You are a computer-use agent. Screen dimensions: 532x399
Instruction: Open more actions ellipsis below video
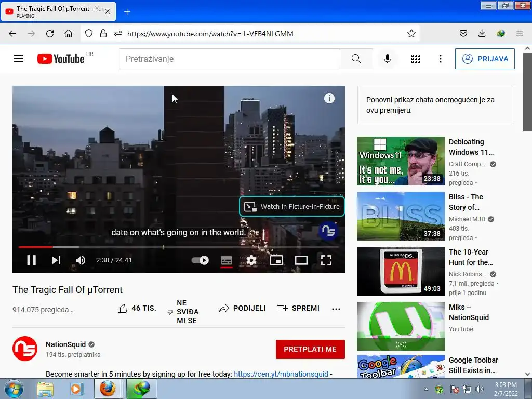click(336, 309)
